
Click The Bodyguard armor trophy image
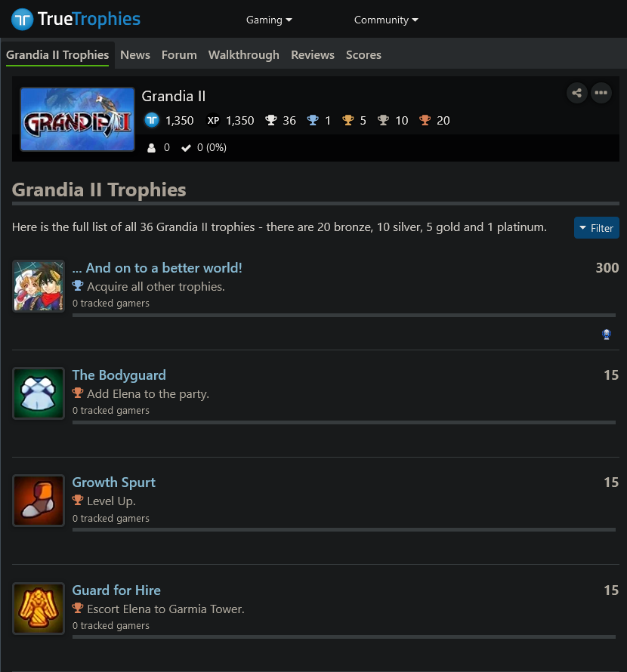(x=39, y=393)
